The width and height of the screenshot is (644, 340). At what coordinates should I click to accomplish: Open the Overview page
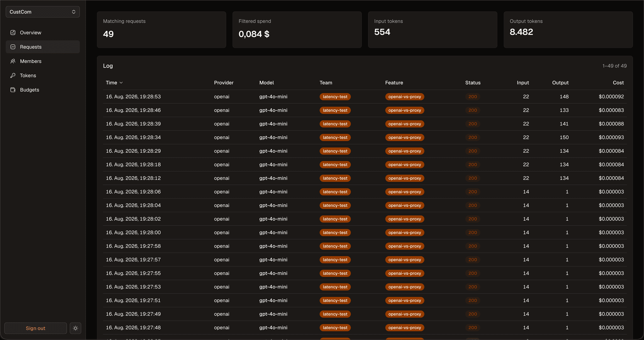[43, 33]
